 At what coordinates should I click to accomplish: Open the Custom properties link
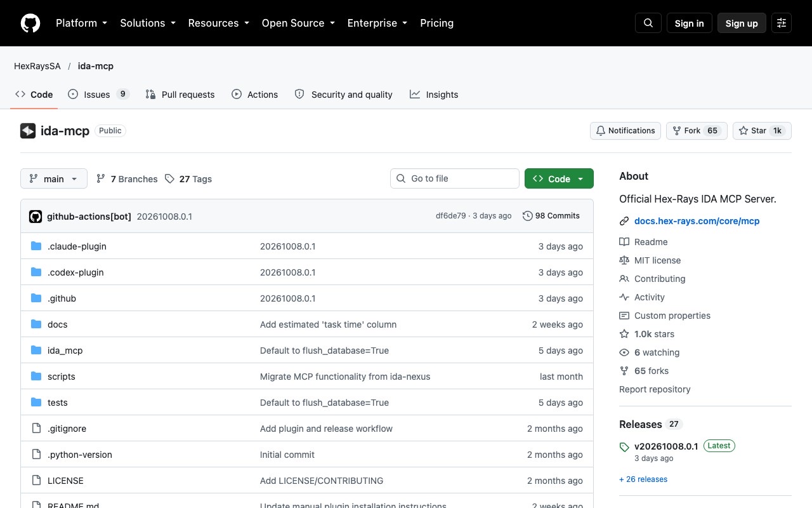coord(672,316)
